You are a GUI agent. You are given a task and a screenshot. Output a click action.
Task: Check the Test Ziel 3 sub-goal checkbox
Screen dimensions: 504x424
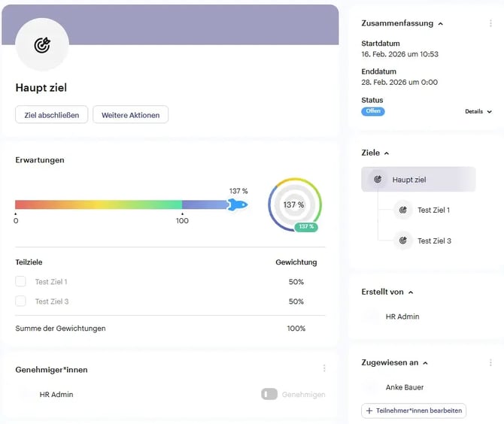(x=20, y=301)
